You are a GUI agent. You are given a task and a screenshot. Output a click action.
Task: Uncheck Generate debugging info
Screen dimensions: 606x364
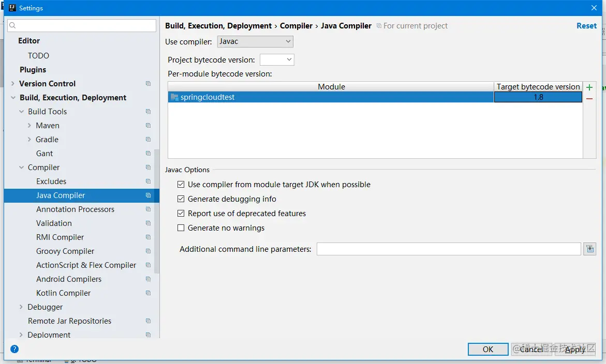coord(181,199)
